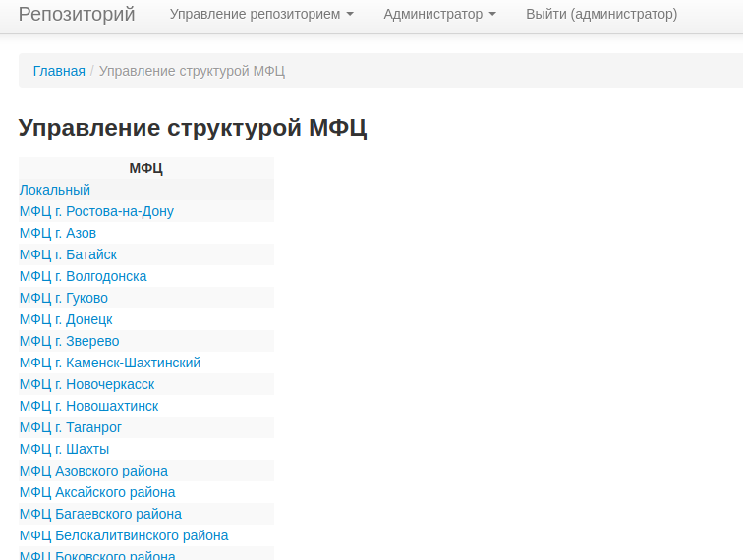Click the Репозиторий brand title
Image resolution: width=743 pixels, height=560 pixels.
coord(77,15)
